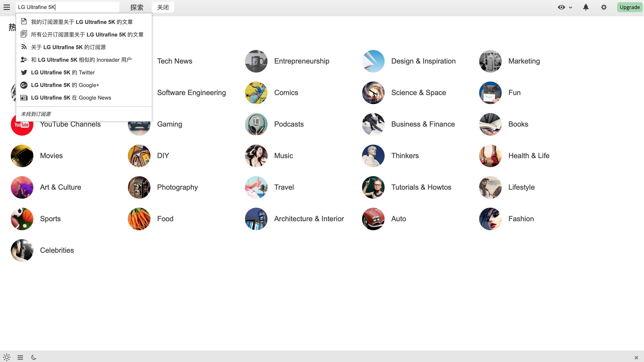This screenshot has height=362, width=644.
Task: Open Health & Life category thumbnail
Action: [x=490, y=156]
